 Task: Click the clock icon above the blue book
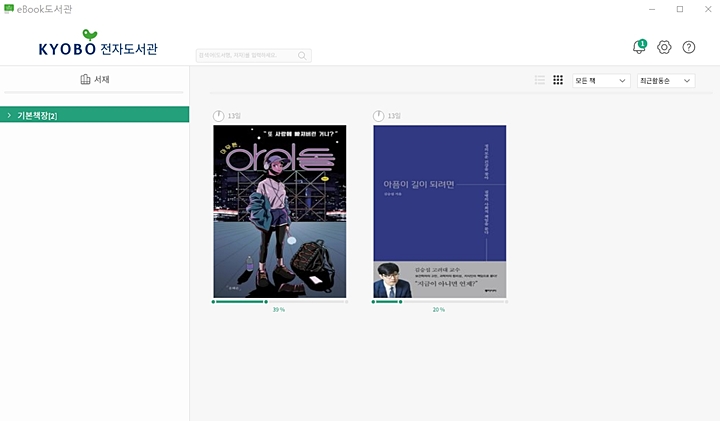[x=379, y=116]
